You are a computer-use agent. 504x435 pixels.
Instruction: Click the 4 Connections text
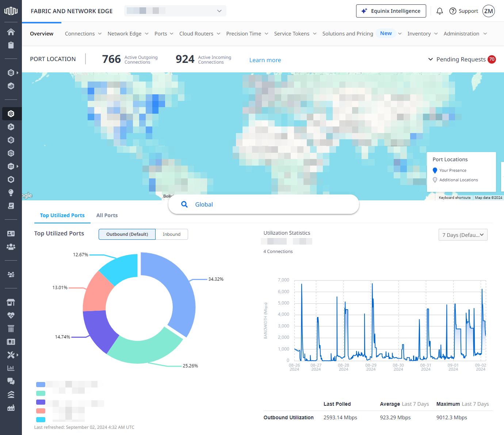278,251
